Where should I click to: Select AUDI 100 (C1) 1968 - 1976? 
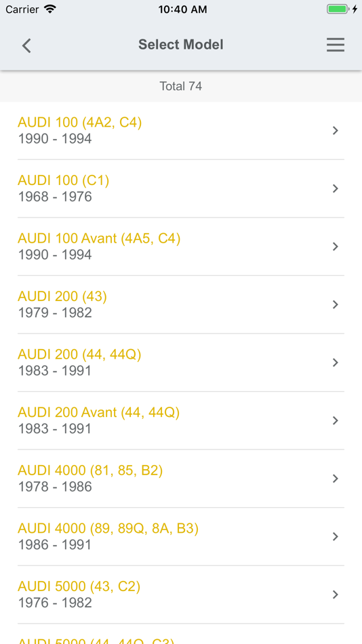[181, 188]
